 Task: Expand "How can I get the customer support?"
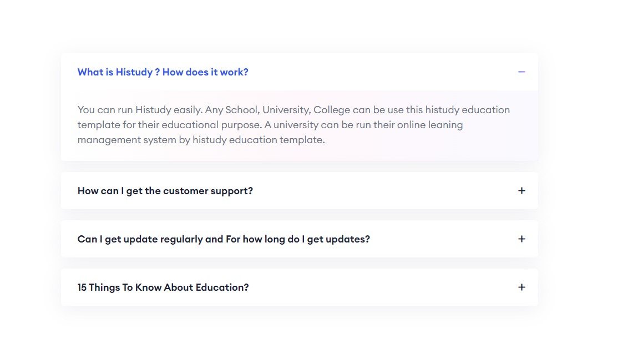click(165, 191)
